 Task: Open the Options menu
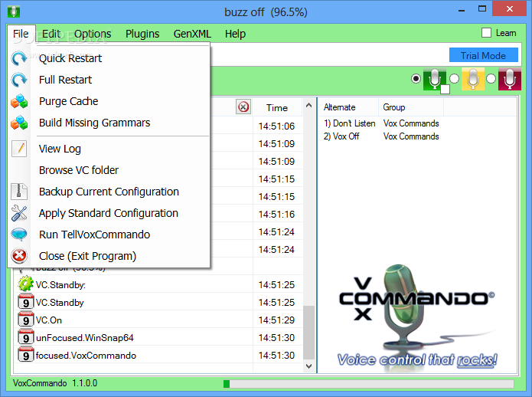[93, 34]
